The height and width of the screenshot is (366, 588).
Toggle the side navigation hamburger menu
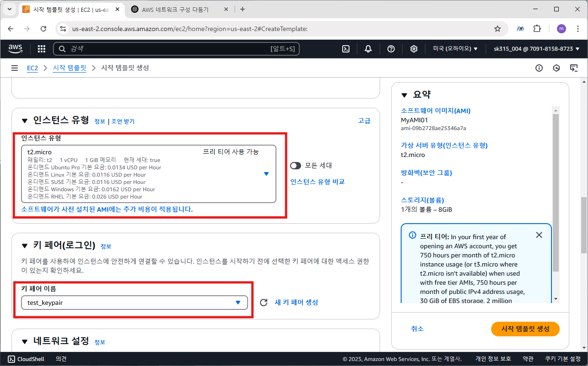tap(15, 68)
